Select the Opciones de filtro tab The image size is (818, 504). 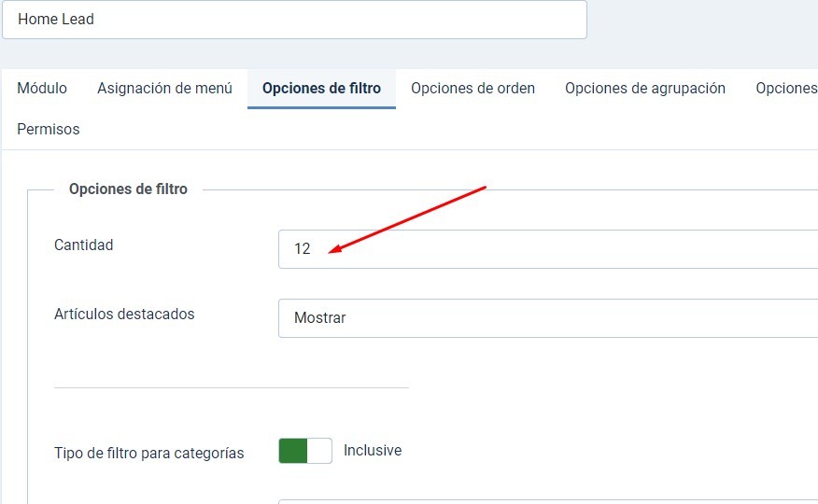click(321, 89)
